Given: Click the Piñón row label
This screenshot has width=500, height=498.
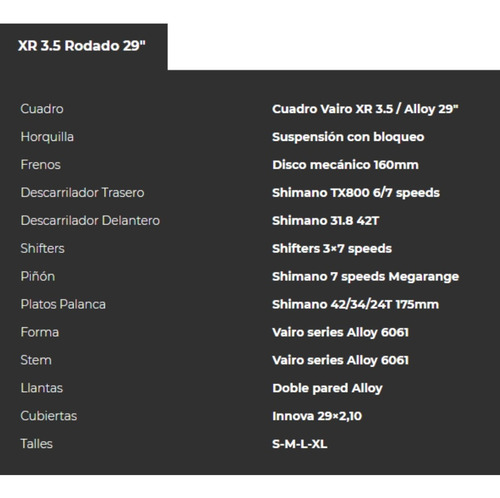Looking at the screenshot, I should pos(38,276).
